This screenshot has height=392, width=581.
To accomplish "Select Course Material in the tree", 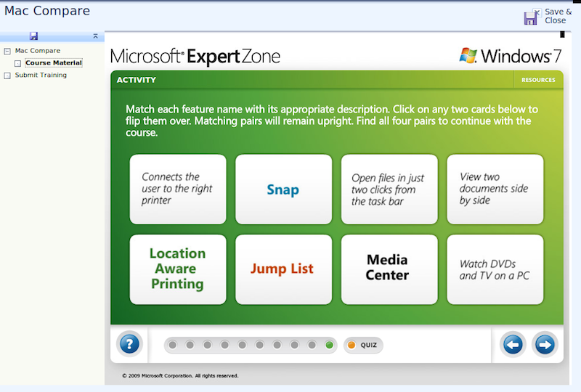I will pyautogui.click(x=54, y=62).
